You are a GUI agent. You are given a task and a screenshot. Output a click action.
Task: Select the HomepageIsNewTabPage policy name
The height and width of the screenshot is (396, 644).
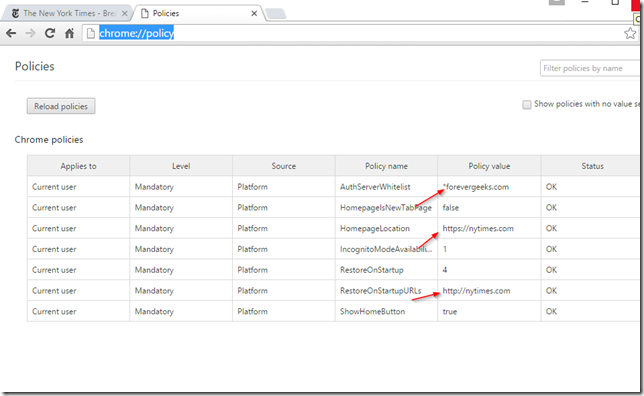(x=386, y=208)
